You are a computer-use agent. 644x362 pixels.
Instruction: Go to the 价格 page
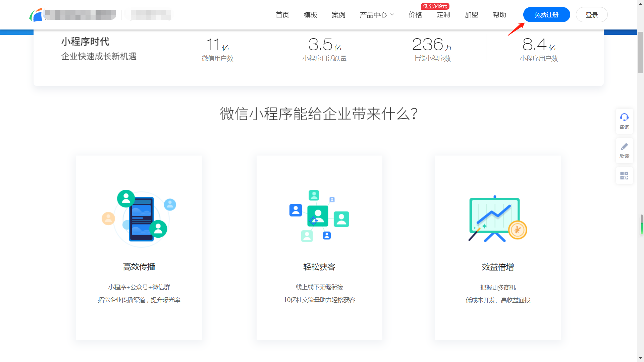(x=415, y=15)
